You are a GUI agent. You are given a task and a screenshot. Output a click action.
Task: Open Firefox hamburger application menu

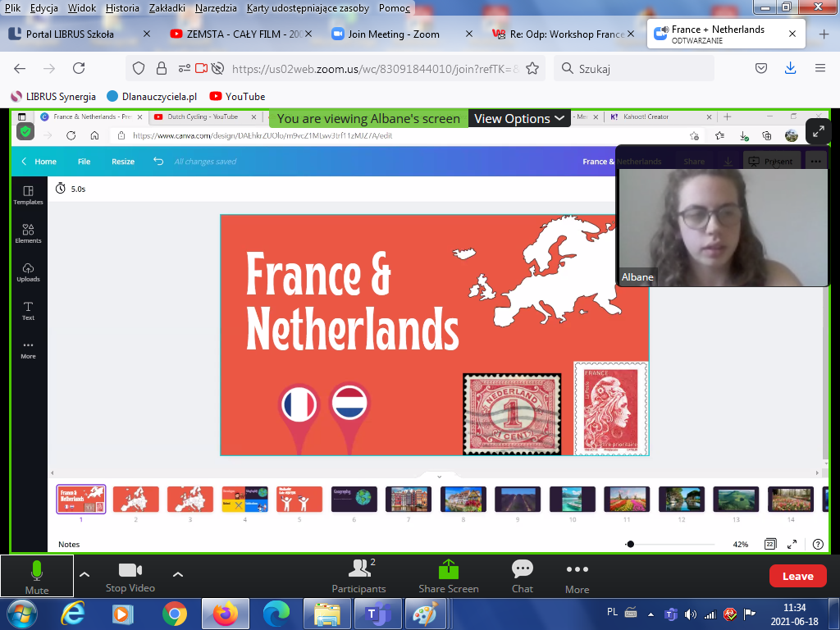coord(820,68)
